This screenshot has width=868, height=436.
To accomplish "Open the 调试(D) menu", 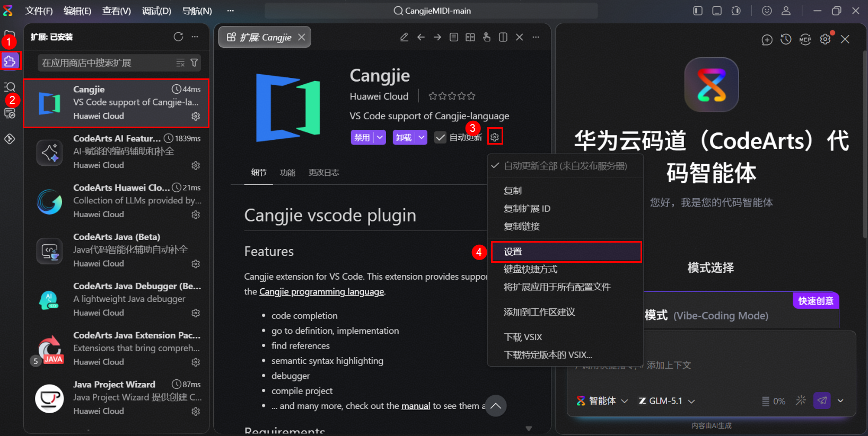I will (156, 11).
